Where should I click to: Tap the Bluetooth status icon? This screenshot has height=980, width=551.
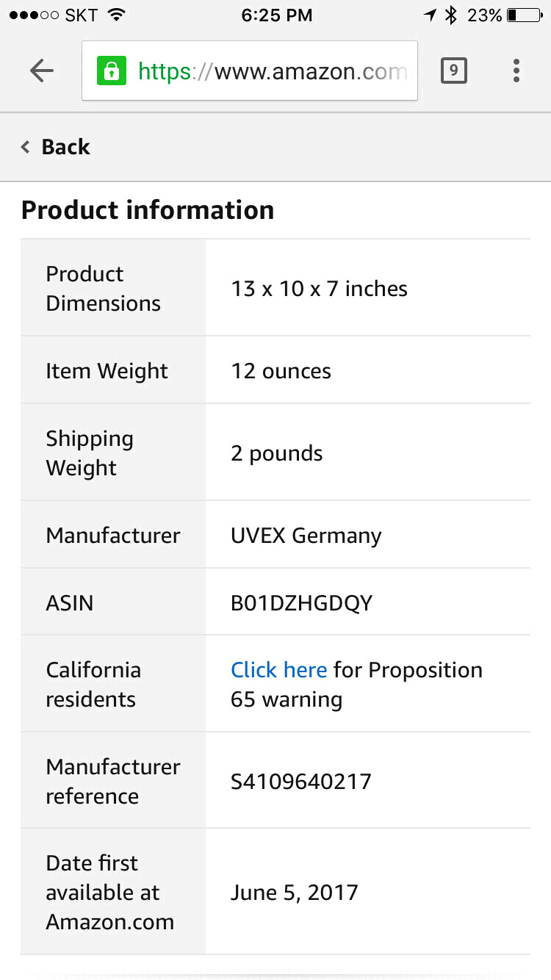pos(451,15)
